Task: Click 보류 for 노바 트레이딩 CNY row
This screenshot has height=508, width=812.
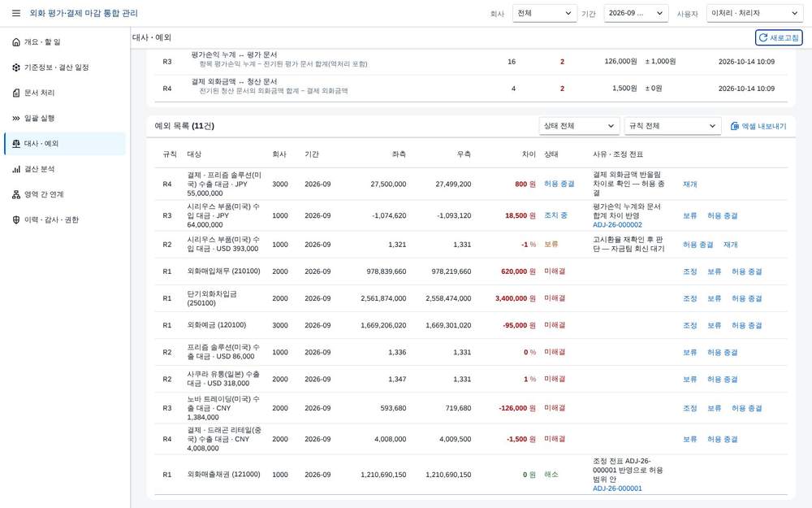Action: point(714,409)
